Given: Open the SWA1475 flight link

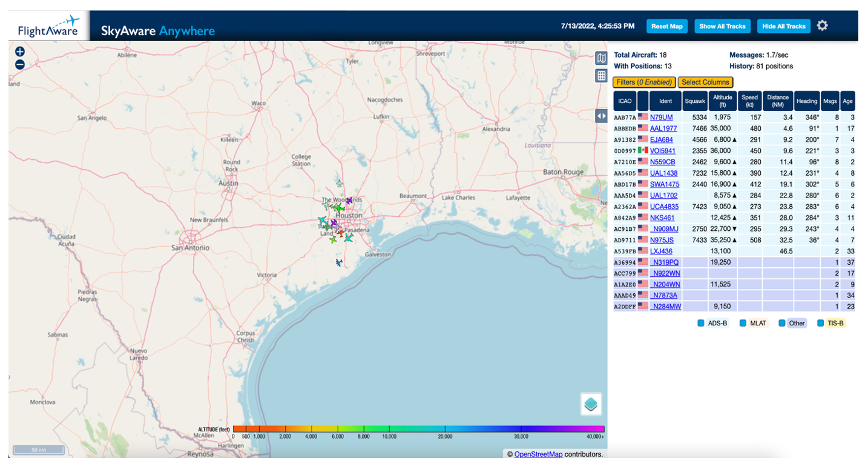Looking at the screenshot, I should (665, 184).
